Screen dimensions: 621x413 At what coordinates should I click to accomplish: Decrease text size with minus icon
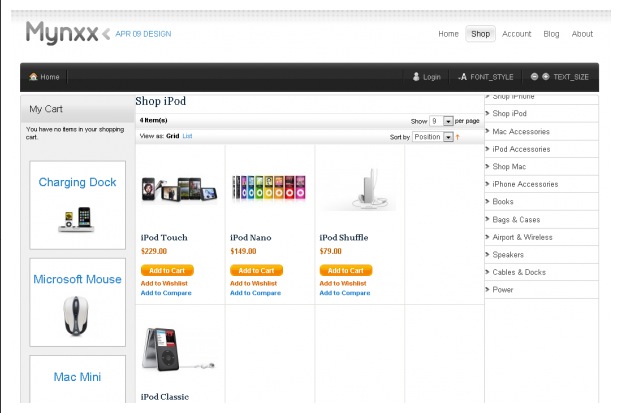pos(535,77)
